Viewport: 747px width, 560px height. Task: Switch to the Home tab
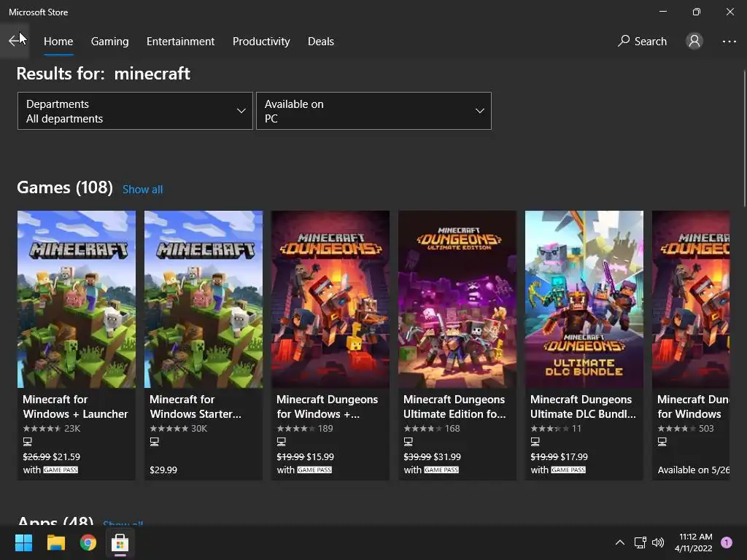point(58,42)
